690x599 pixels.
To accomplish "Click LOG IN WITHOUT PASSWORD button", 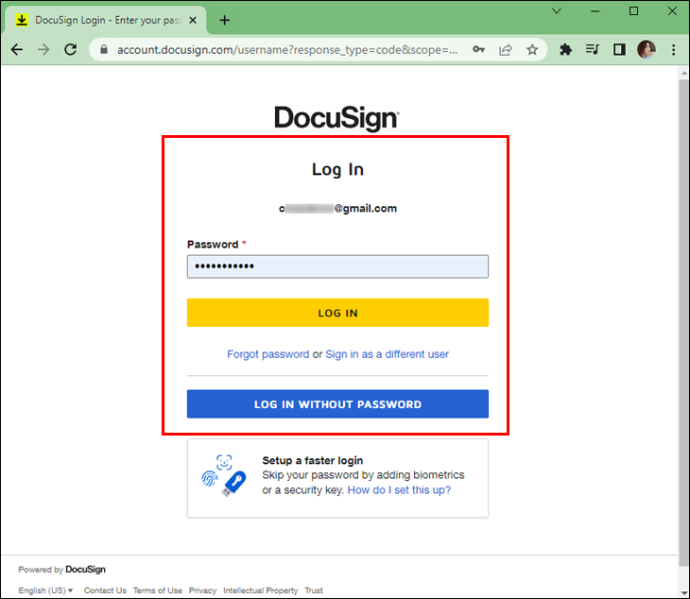I will click(338, 404).
